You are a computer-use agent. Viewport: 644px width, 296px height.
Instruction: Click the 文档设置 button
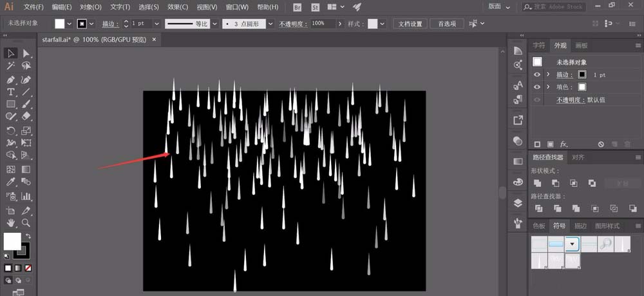(x=410, y=24)
